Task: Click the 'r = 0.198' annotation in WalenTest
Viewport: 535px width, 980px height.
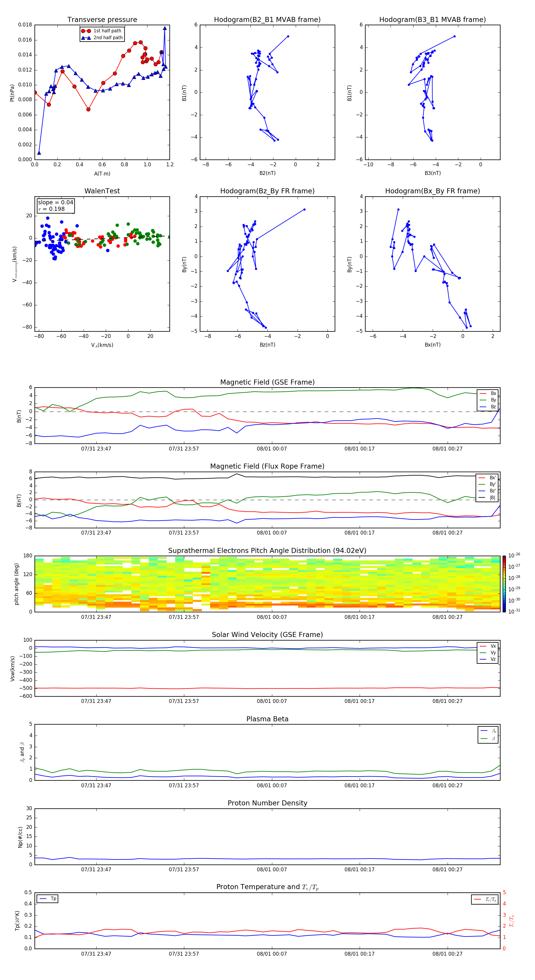Action: click(51, 209)
